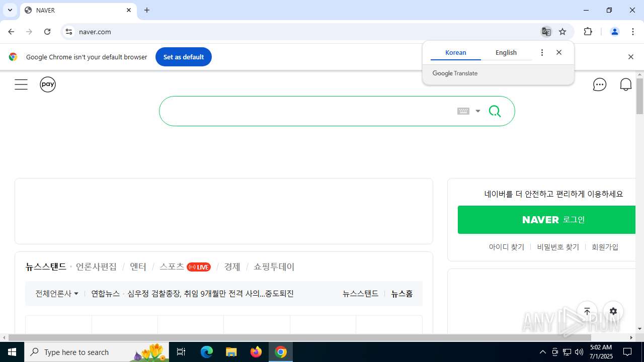Viewport: 644px width, 362px height.
Task: Click the vertical page scrollbar thumb
Action: pos(639,97)
